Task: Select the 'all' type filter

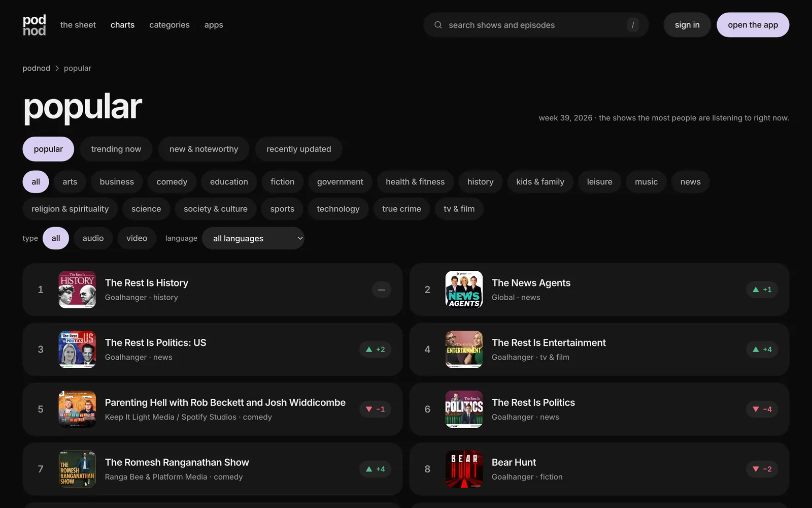Action: (x=56, y=238)
